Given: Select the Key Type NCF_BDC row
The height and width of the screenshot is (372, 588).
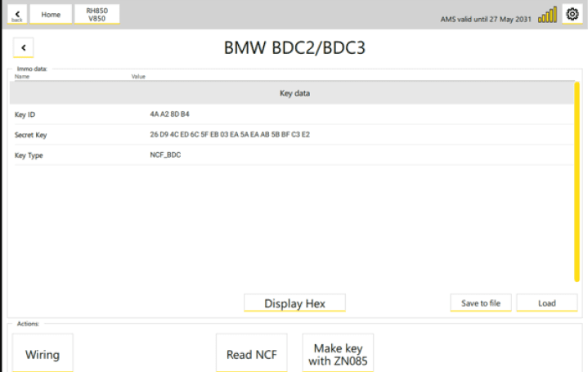Looking at the screenshot, I should 294,155.
